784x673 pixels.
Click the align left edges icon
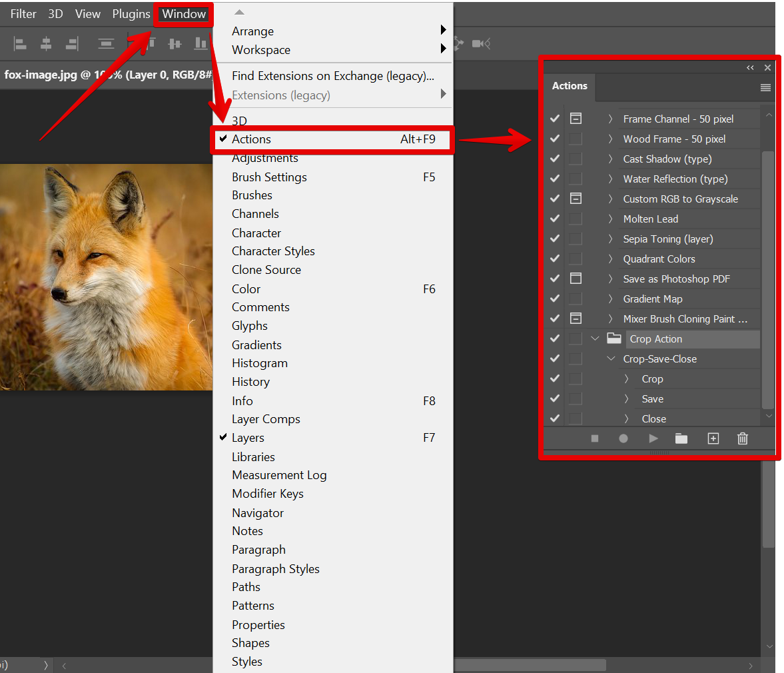[x=21, y=44]
